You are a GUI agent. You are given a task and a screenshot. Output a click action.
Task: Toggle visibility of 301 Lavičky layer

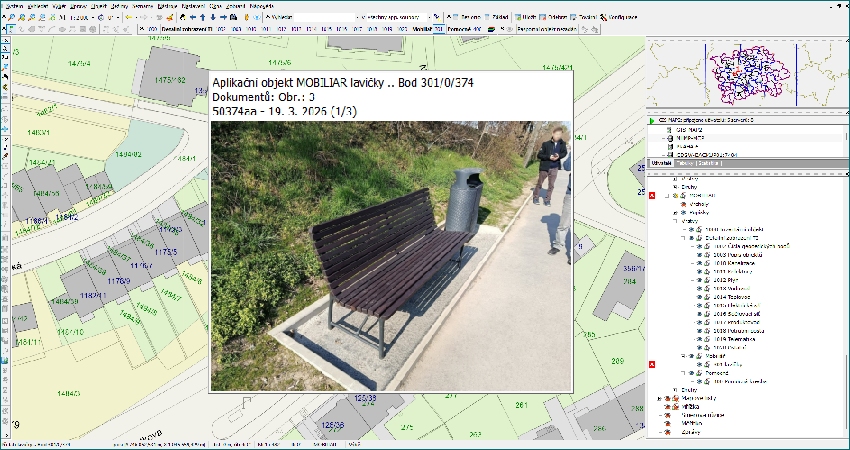point(699,364)
